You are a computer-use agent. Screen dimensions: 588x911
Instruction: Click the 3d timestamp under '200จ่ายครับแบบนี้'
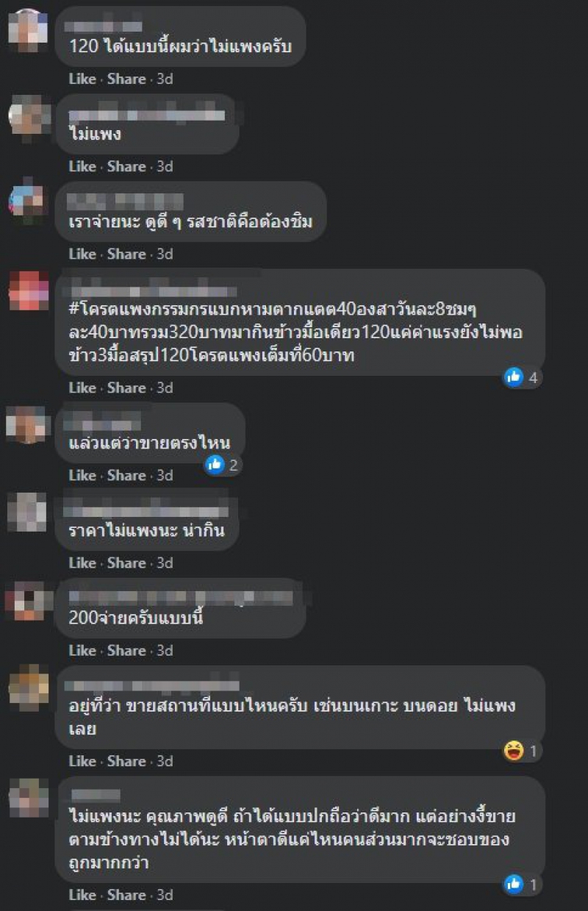165,651
